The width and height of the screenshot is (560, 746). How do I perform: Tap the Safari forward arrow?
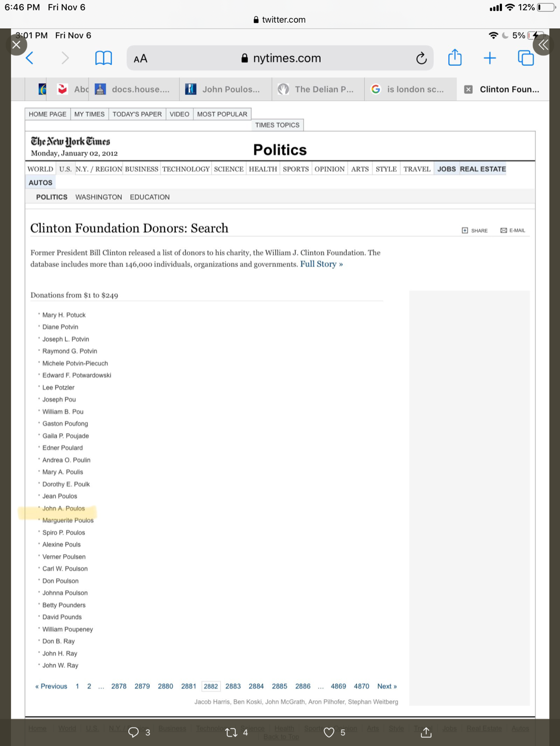coord(65,58)
